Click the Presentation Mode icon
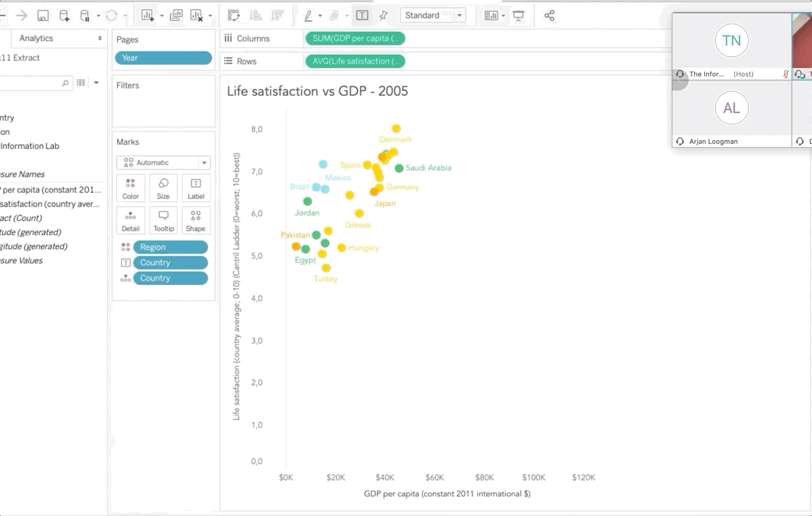Viewport: 812px width, 516px height. point(518,15)
